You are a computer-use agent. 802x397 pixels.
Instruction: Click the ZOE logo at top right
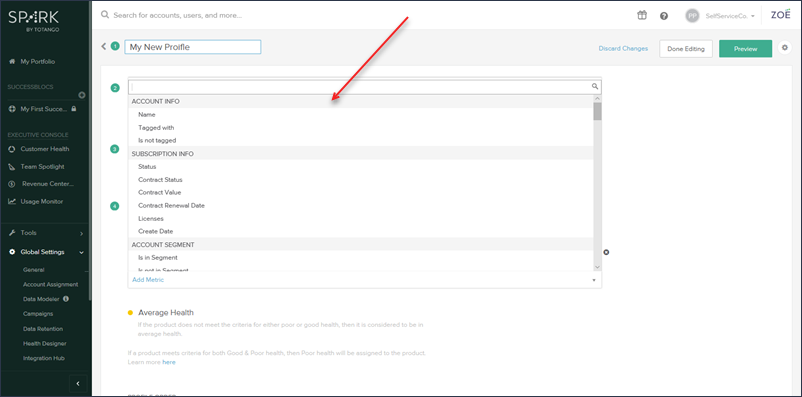[781, 15]
